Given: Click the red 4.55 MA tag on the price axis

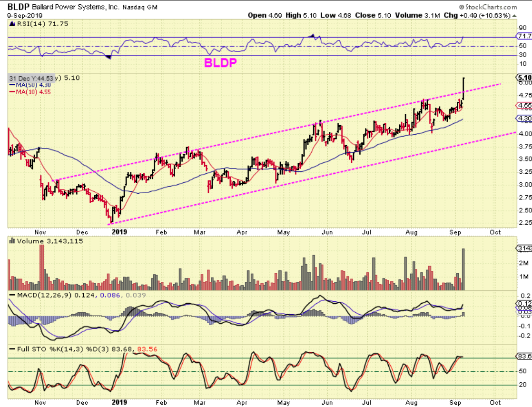Looking at the screenshot, I should click(x=524, y=106).
